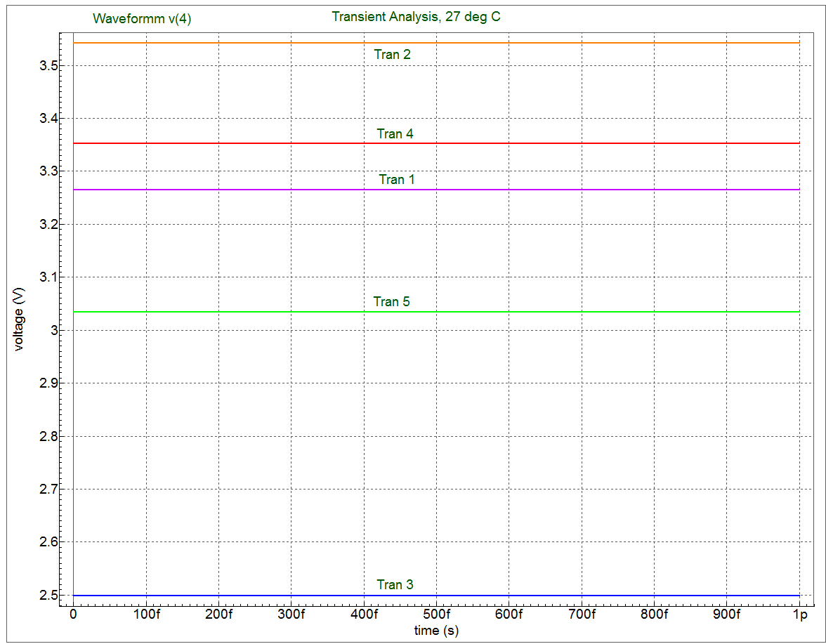This screenshot has height=644, width=826.
Task: Click the 2.5 y-axis tick value
Action: [x=48, y=596]
